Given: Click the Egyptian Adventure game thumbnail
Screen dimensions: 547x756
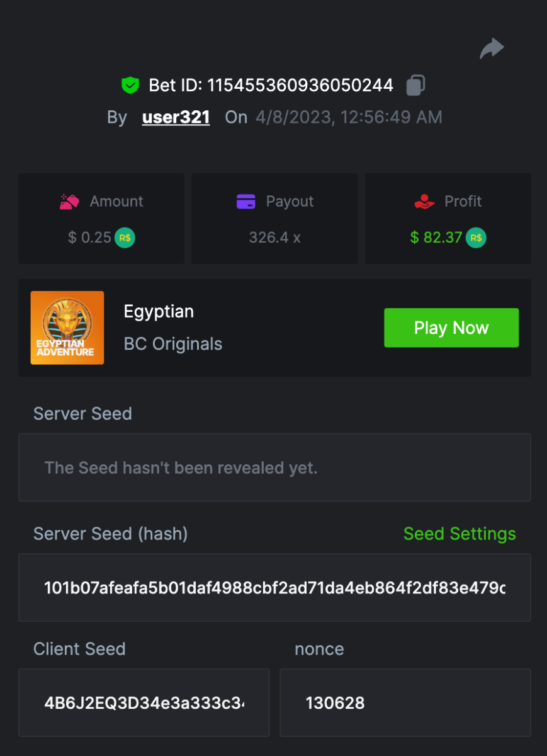Looking at the screenshot, I should coord(67,328).
